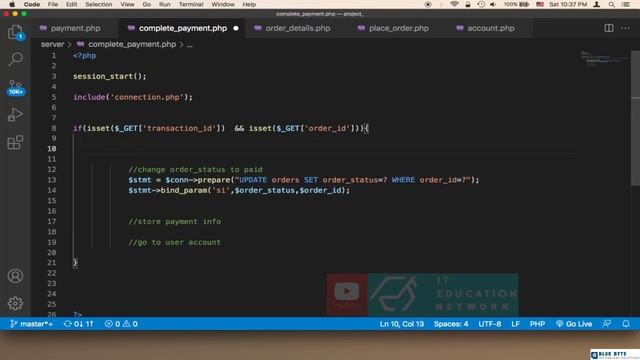The image size is (640, 360).
Task: Click the Wi-Fi icon in menu bar
Action: [454, 4]
